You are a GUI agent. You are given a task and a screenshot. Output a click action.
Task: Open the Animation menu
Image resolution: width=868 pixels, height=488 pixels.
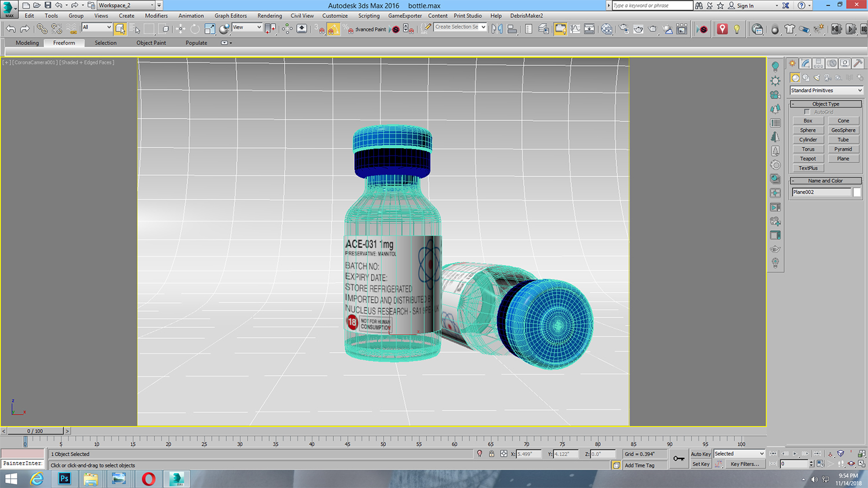click(191, 16)
